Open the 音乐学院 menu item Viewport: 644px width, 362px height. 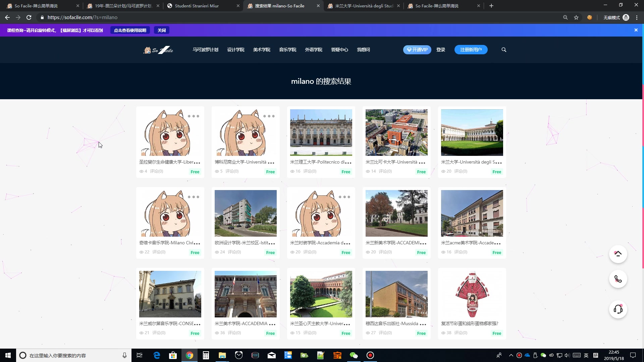(287, 50)
